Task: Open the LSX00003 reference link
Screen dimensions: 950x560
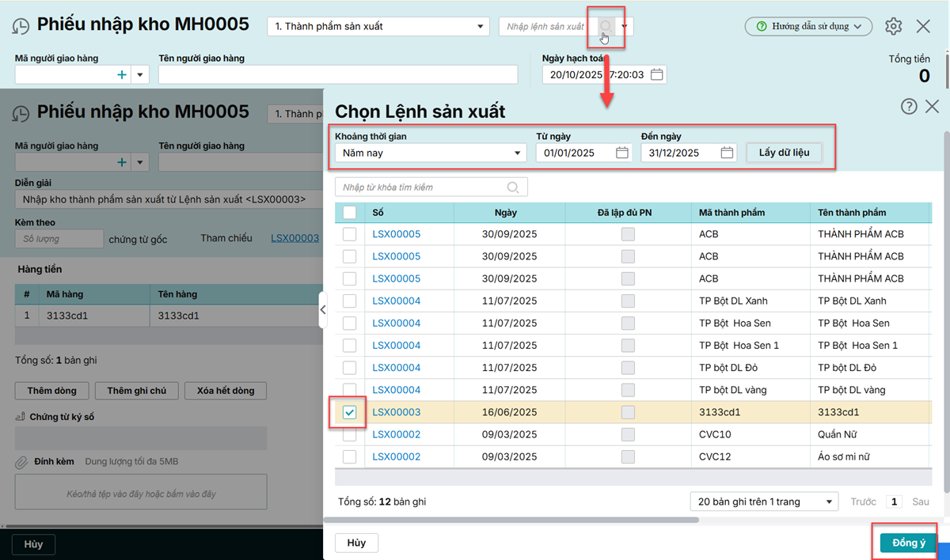Action: point(294,238)
